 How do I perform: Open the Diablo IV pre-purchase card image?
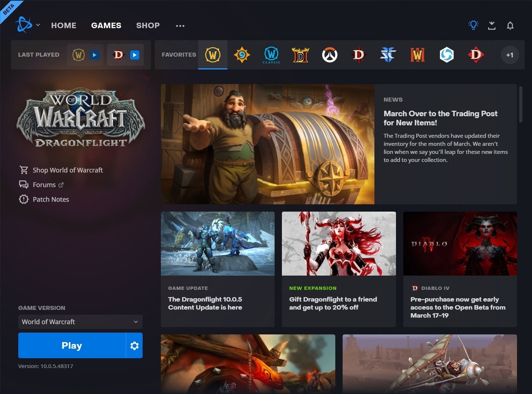pos(460,243)
